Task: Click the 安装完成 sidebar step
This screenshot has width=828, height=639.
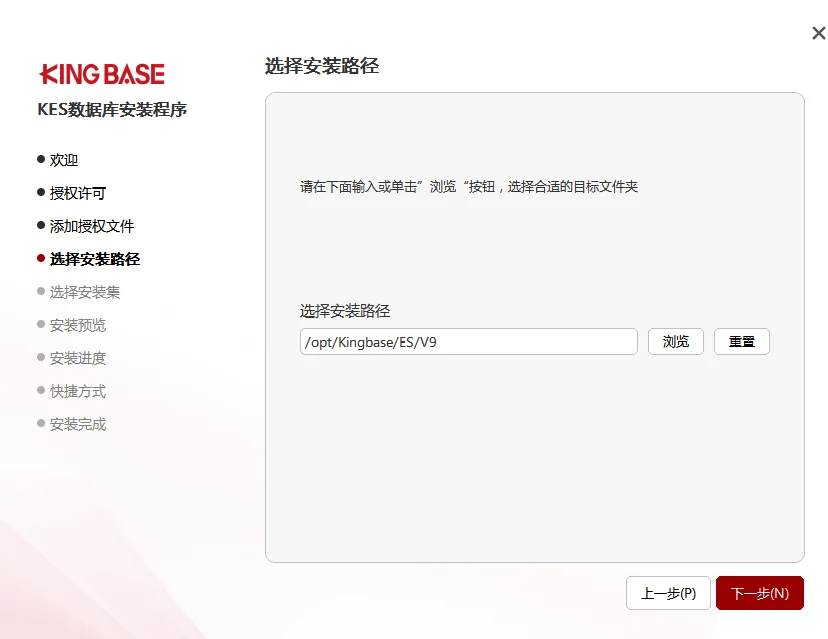Action: point(78,424)
